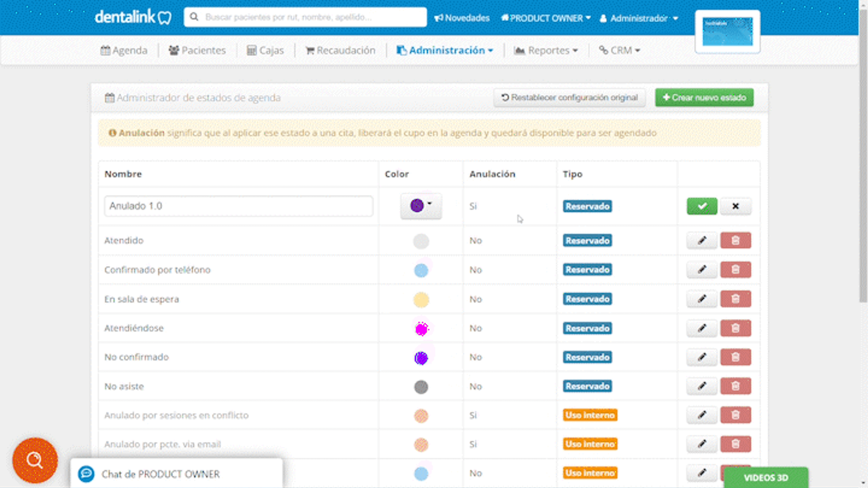868x488 pixels.
Task: Go to the Agenda section
Action: (x=124, y=51)
